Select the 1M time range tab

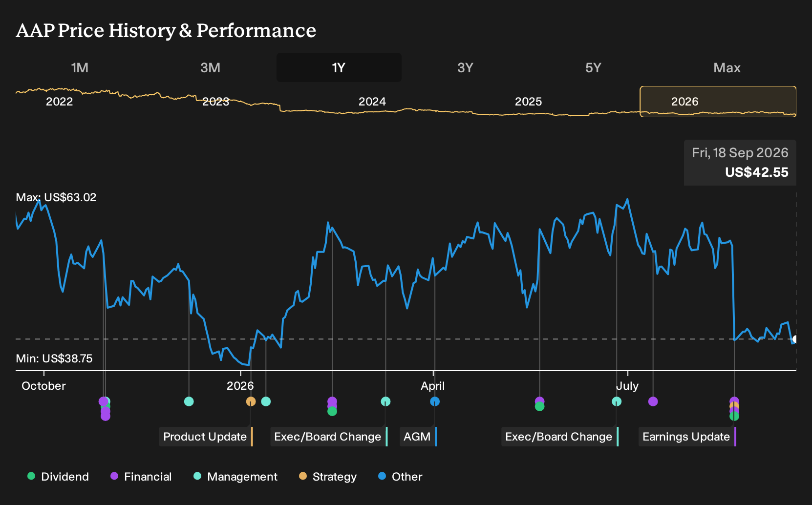click(x=80, y=67)
